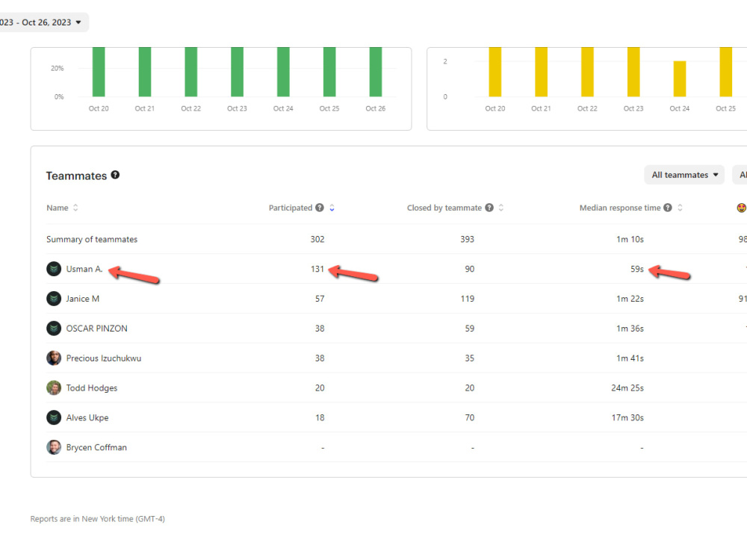Sort by Participated column arrows

click(x=332, y=208)
